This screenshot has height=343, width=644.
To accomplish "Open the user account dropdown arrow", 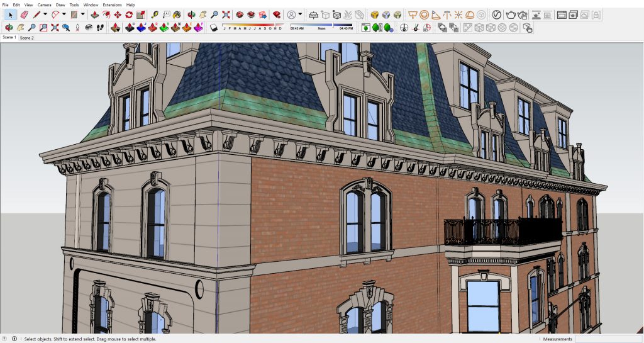I will coord(300,14).
